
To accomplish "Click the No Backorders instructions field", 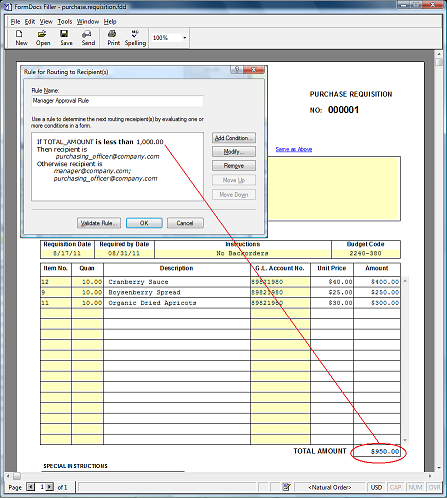I will point(242,254).
